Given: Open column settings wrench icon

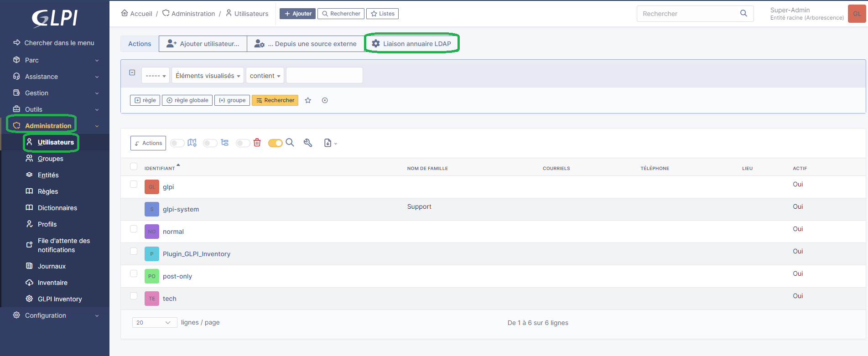Looking at the screenshot, I should coord(308,143).
